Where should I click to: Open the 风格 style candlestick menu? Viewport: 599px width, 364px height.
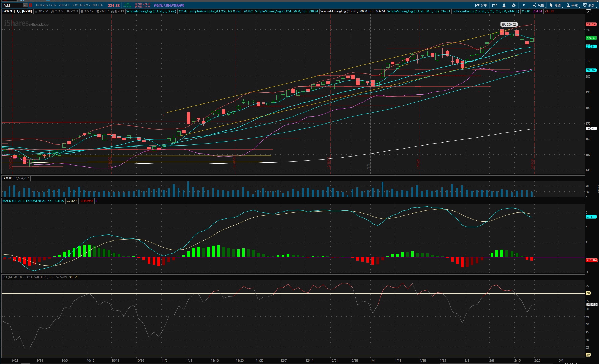point(538,5)
